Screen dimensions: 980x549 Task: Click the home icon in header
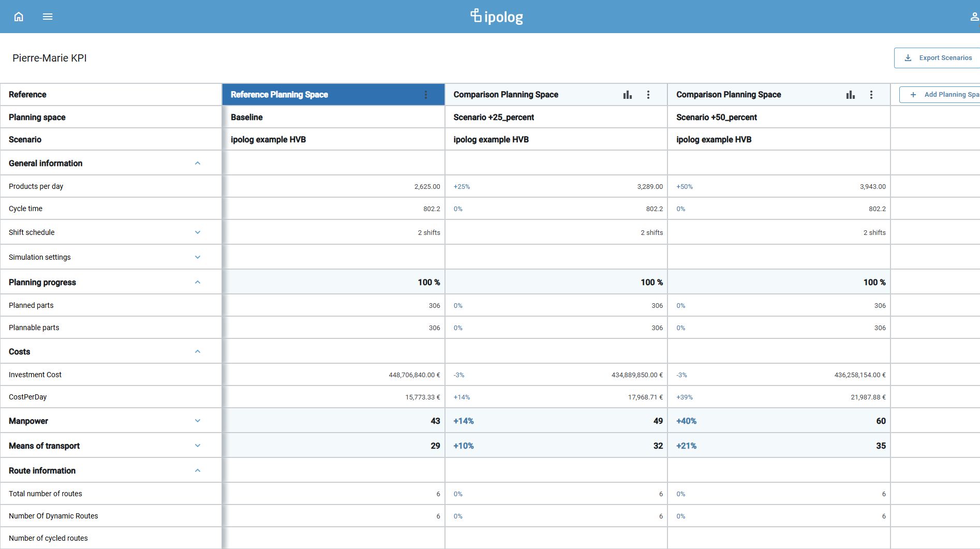click(x=19, y=17)
